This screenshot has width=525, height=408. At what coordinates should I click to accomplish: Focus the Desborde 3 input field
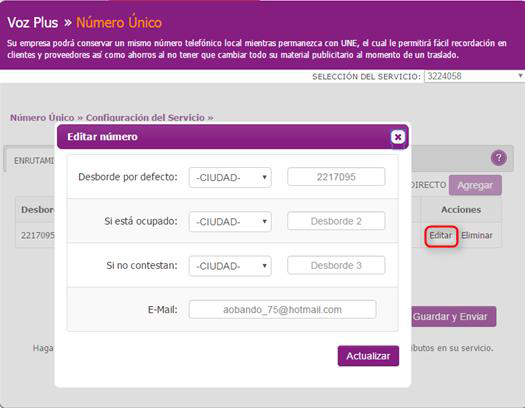pyautogui.click(x=336, y=265)
